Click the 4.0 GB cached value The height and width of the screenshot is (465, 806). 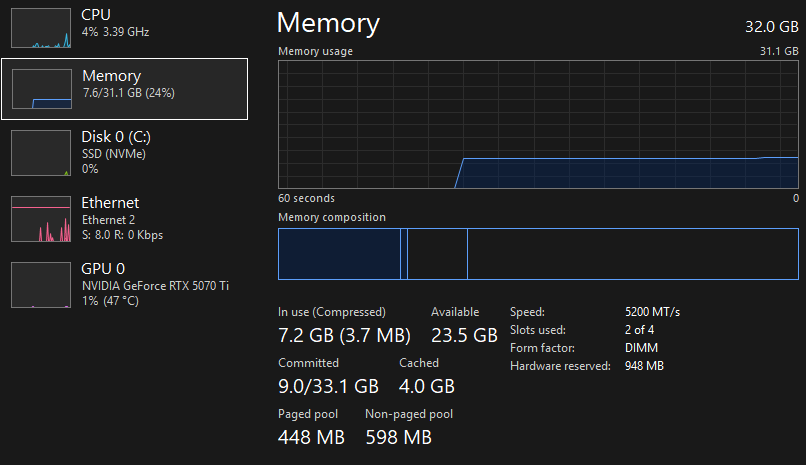(427, 386)
